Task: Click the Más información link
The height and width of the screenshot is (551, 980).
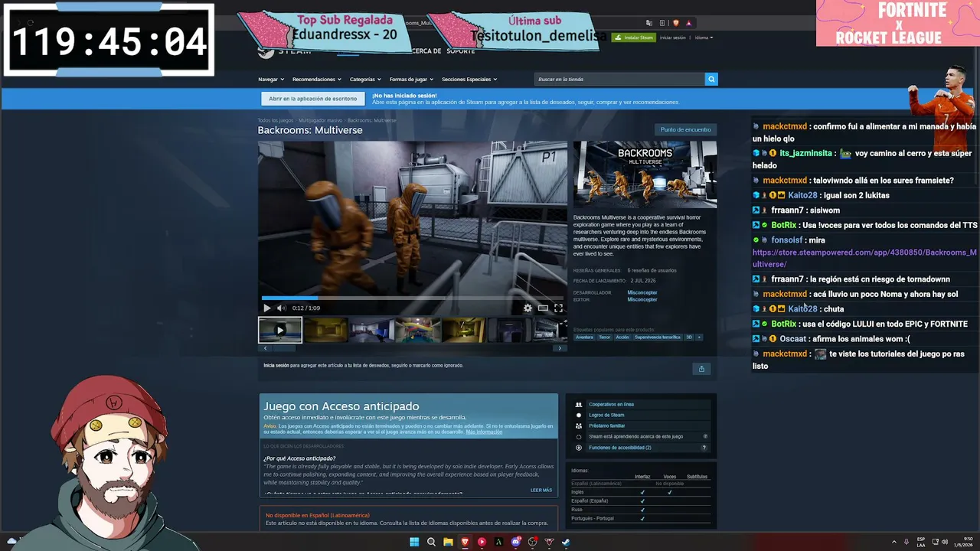Action: (484, 432)
